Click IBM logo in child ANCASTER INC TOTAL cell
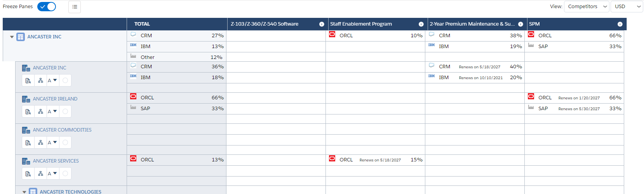644x194 pixels. click(x=133, y=76)
